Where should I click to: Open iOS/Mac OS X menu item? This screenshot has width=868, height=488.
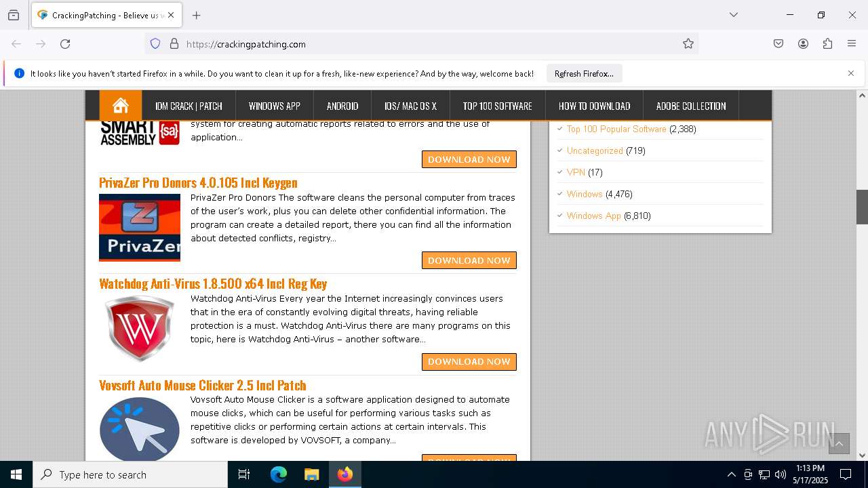410,106
